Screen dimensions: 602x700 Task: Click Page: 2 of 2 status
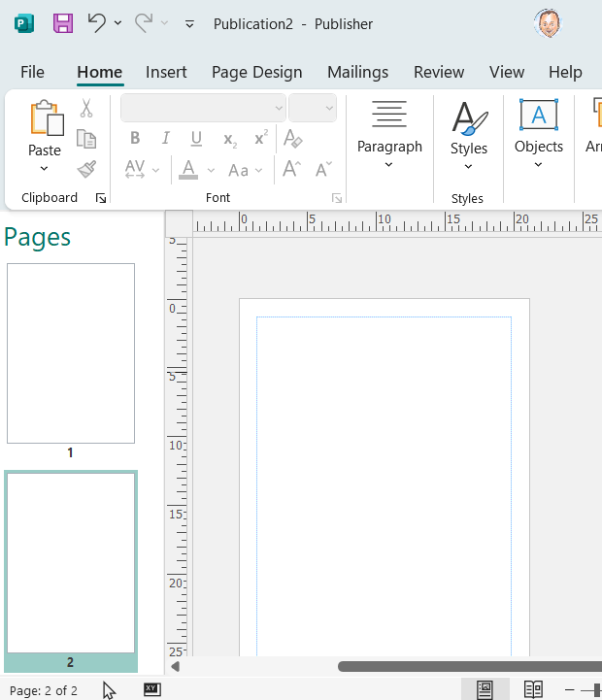click(x=44, y=690)
